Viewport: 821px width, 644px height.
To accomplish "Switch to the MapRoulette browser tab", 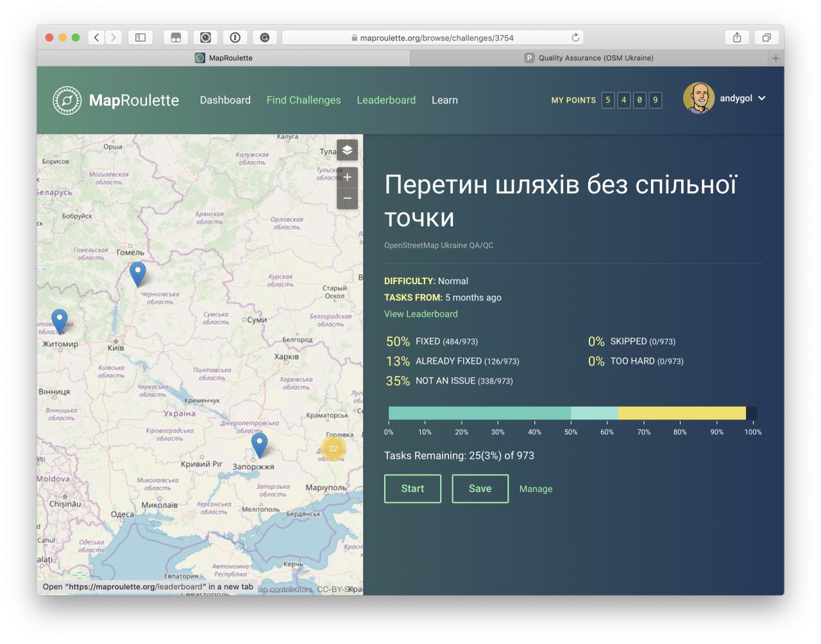I will pos(224,58).
